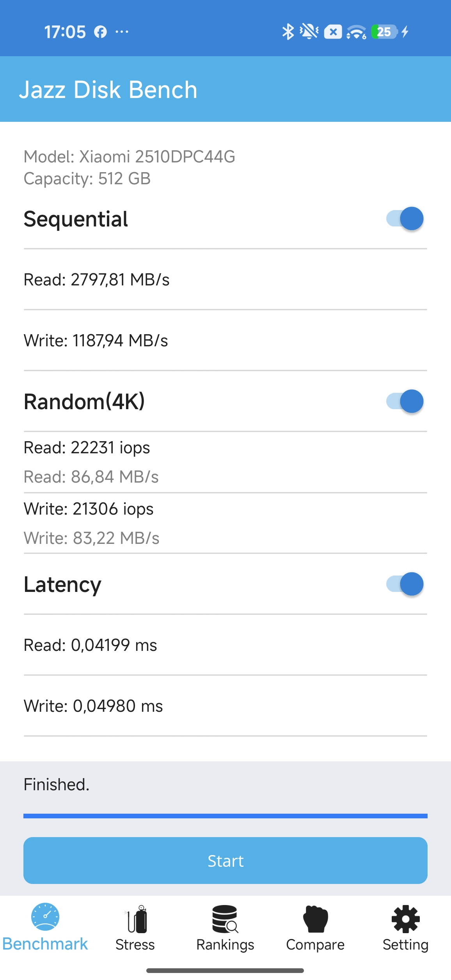Image resolution: width=451 pixels, height=980 pixels.
Task: Turn off the Random(4K) toggle
Action: (405, 401)
